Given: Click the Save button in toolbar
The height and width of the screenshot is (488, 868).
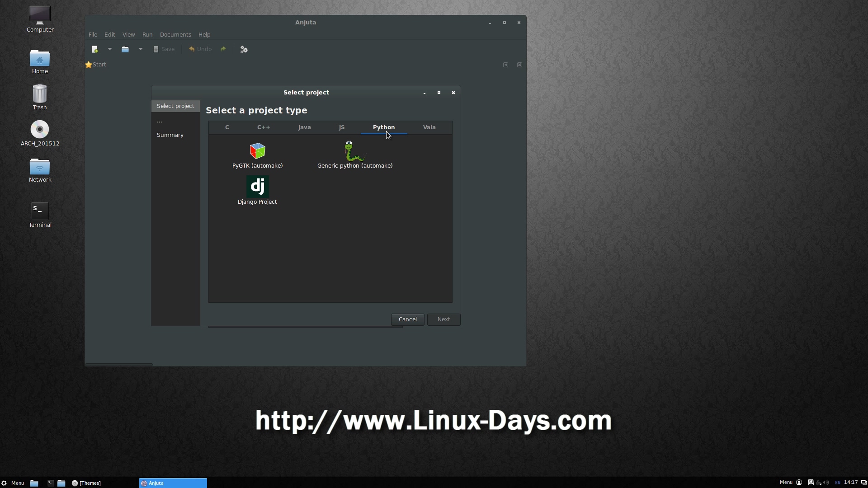Looking at the screenshot, I should 164,49.
